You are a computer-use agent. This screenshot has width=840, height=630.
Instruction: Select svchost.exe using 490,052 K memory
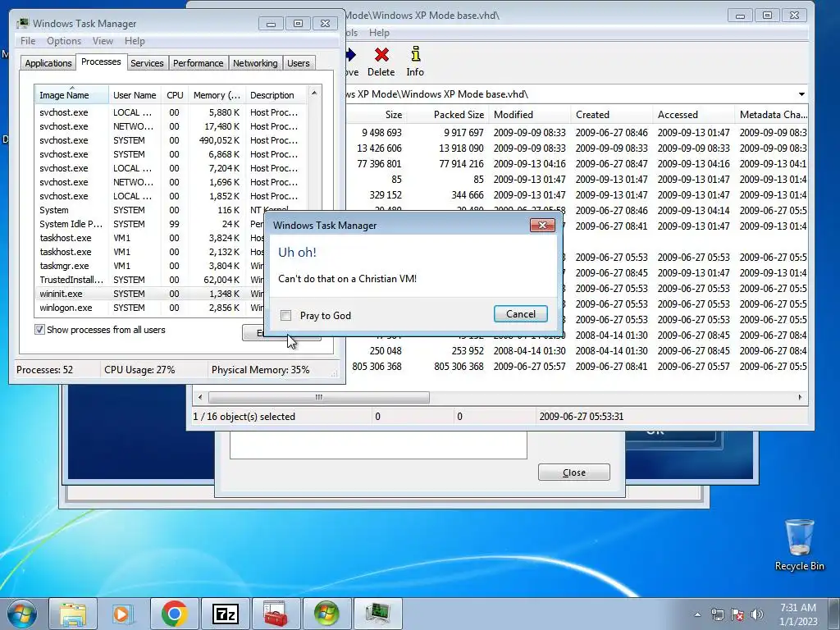click(x=171, y=140)
